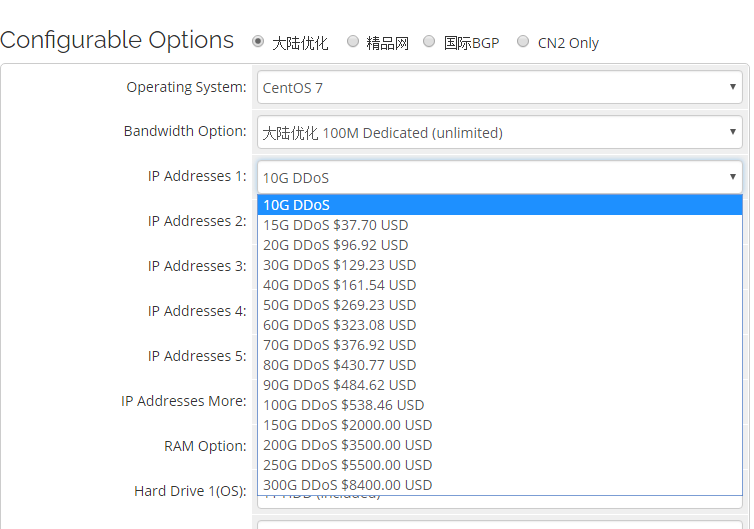
Task: Choose 20G DDoS $96.92 USD option
Action: click(x=499, y=245)
